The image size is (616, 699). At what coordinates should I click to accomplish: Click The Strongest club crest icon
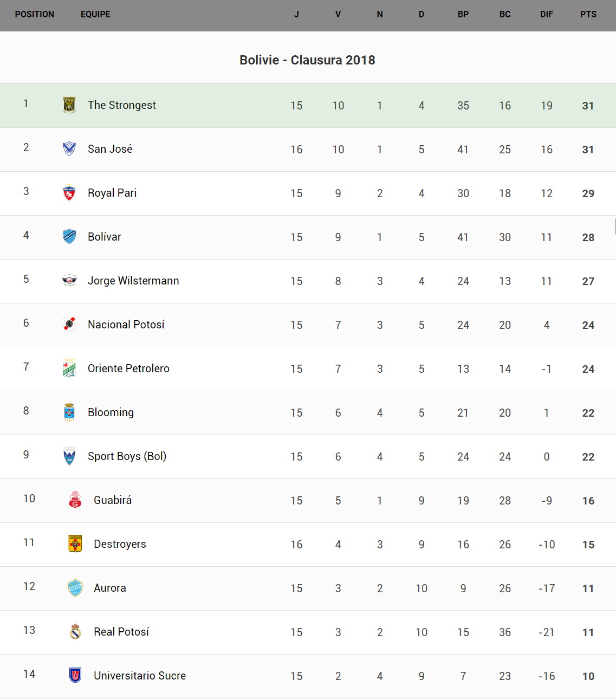(x=69, y=105)
